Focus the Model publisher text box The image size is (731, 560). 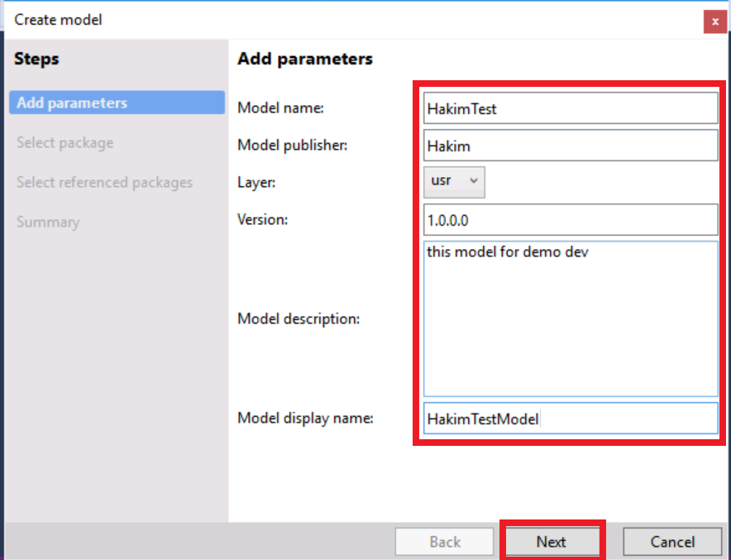click(570, 146)
